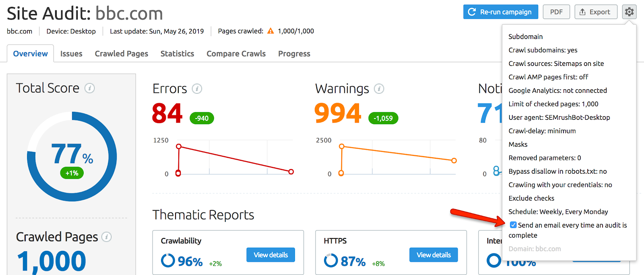Switch to the Issues tab
Viewport: 644px width, 275px height.
coord(71,53)
